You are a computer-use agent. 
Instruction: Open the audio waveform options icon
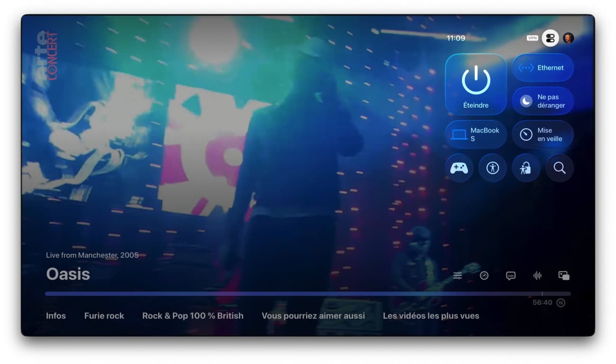click(x=537, y=275)
